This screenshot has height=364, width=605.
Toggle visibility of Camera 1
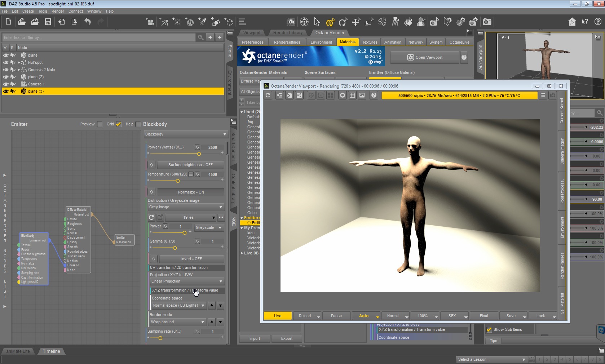click(x=5, y=84)
